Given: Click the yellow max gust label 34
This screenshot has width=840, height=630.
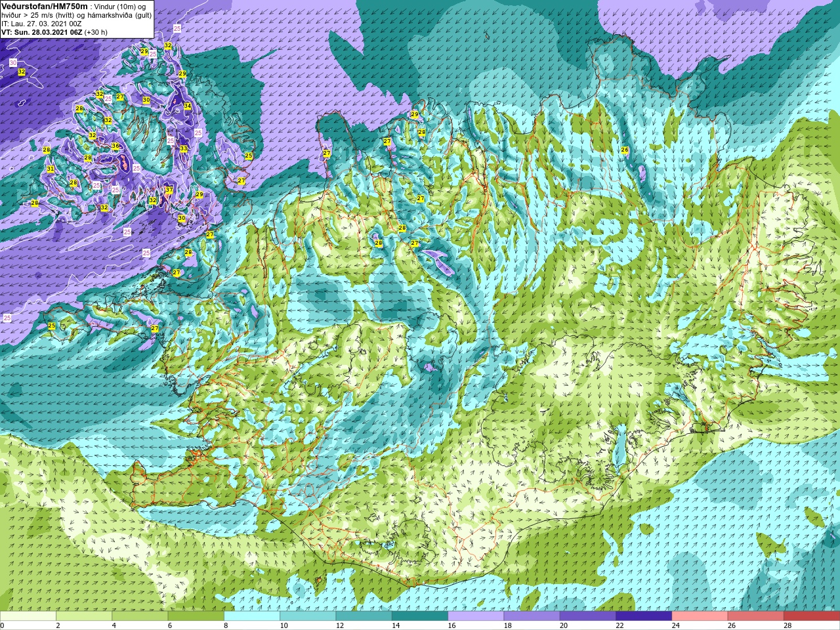Looking at the screenshot, I should tap(188, 106).
